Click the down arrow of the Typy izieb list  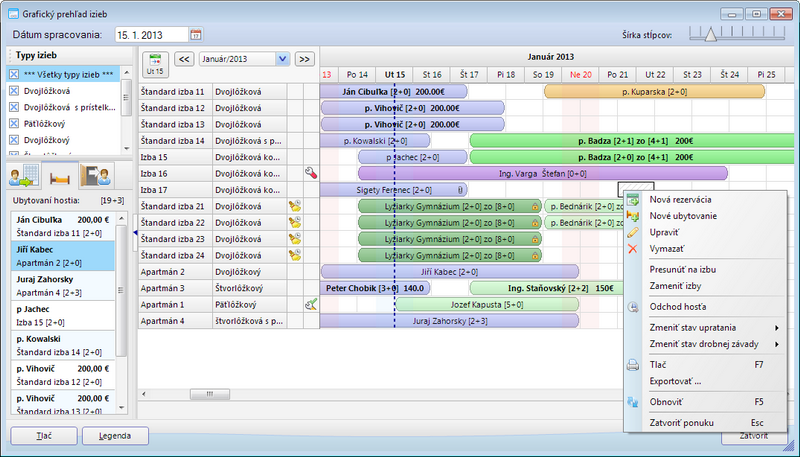click(x=127, y=148)
